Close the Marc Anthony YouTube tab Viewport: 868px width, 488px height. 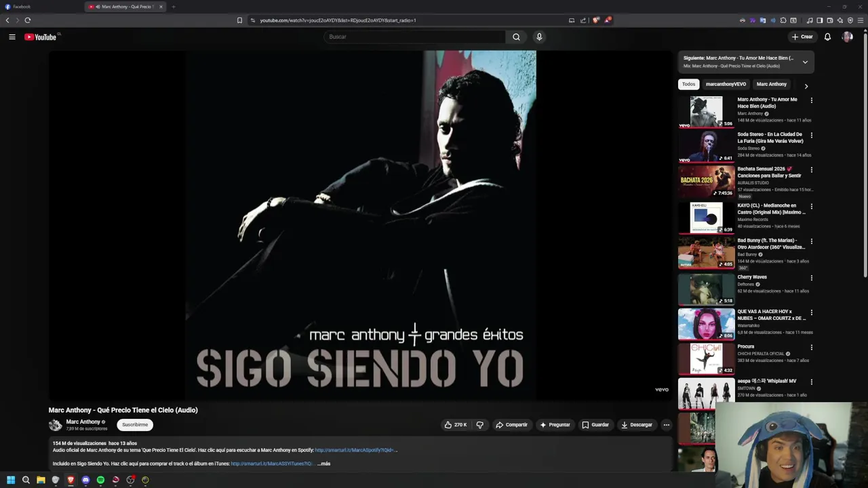tap(161, 7)
